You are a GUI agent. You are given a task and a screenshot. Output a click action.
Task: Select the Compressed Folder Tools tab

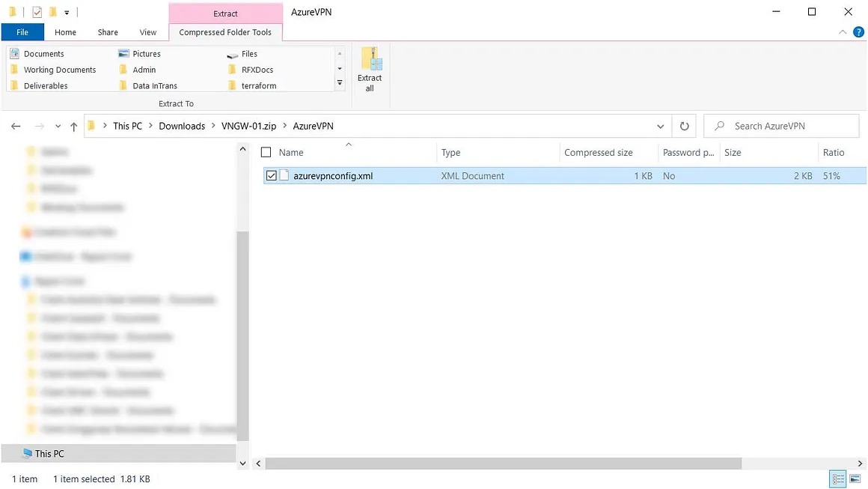coord(225,32)
